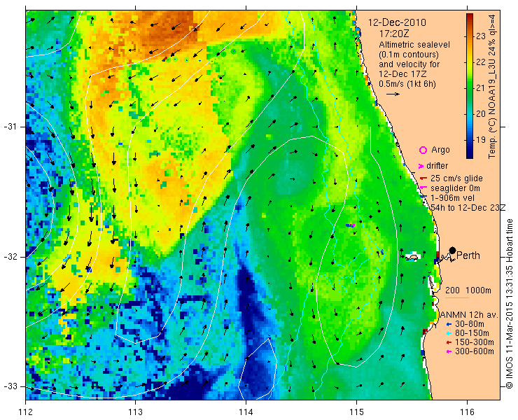Click the black Perth location dot
Screen dimensions: 518x420
(x=453, y=251)
